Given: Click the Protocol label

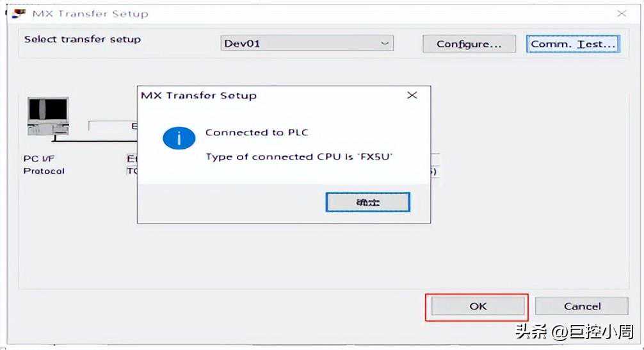Looking at the screenshot, I should pos(44,171).
